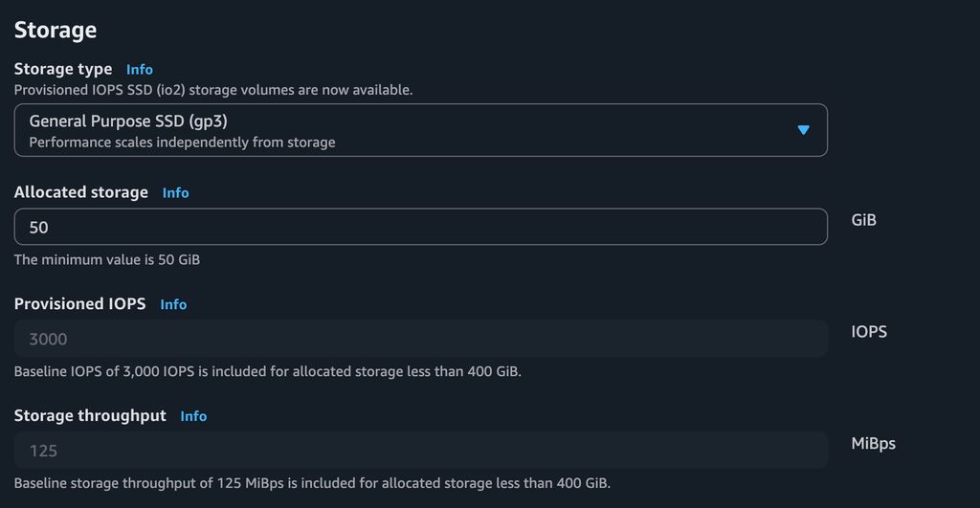
Task: Click the minimum value 50 GiB hint
Action: click(107, 259)
